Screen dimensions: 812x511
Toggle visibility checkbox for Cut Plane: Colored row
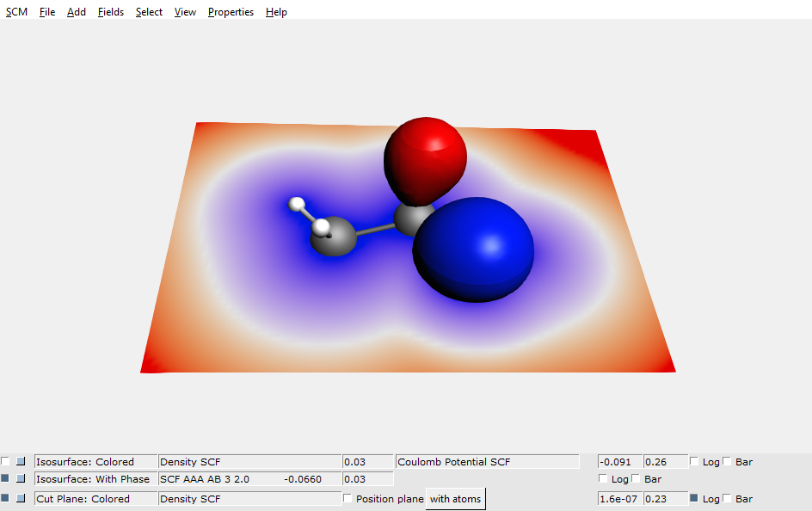point(5,498)
